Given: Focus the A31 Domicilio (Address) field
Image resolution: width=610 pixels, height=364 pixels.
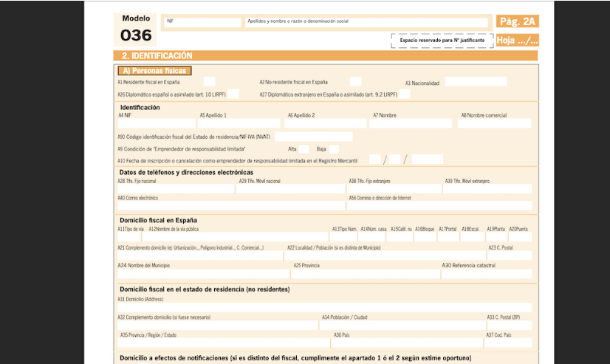Looking at the screenshot, I should pos(324,307).
